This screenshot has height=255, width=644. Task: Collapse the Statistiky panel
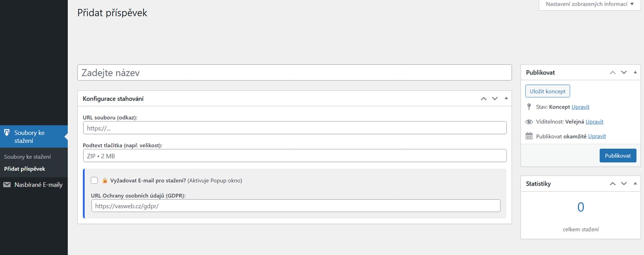pyautogui.click(x=635, y=183)
